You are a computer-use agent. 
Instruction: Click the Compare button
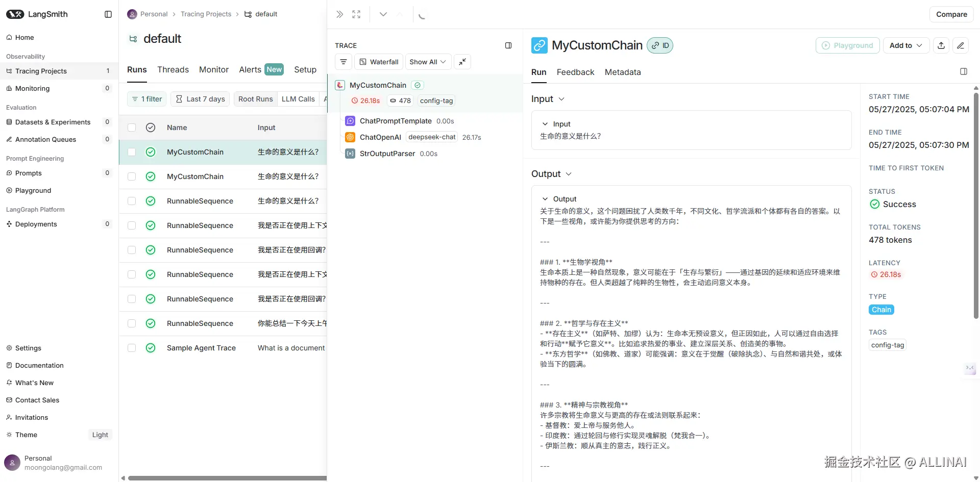951,14
